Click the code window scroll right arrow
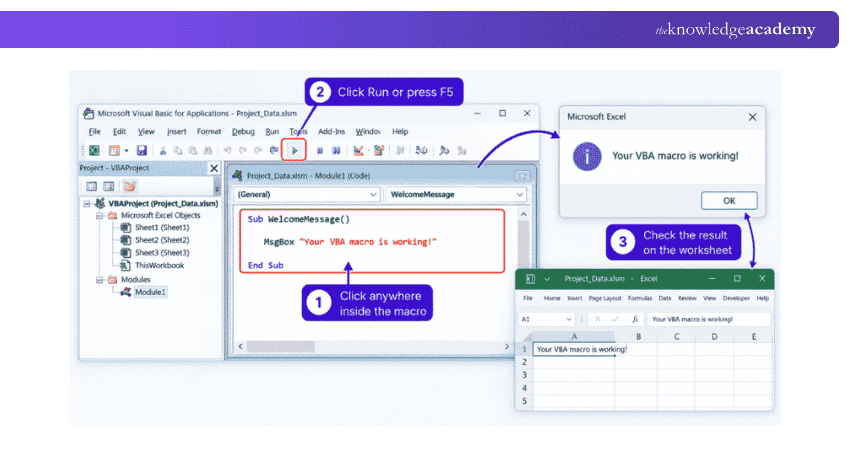The height and width of the screenshot is (450, 850). click(507, 346)
